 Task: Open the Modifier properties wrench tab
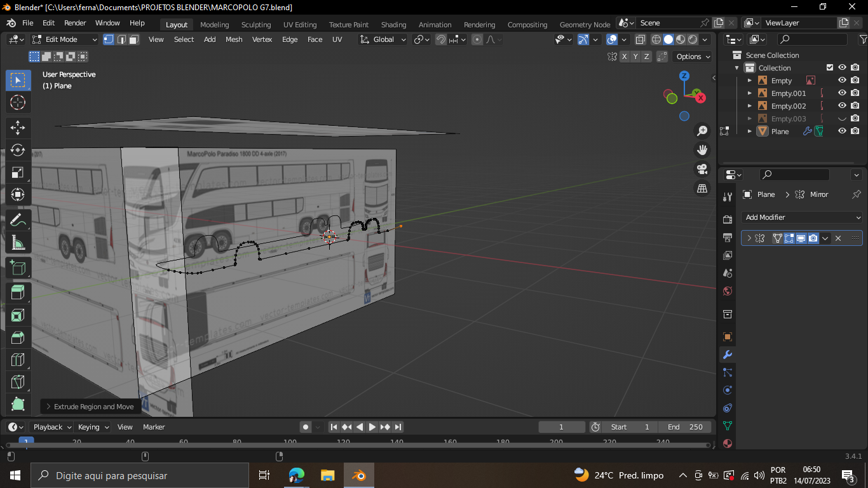[728, 355]
